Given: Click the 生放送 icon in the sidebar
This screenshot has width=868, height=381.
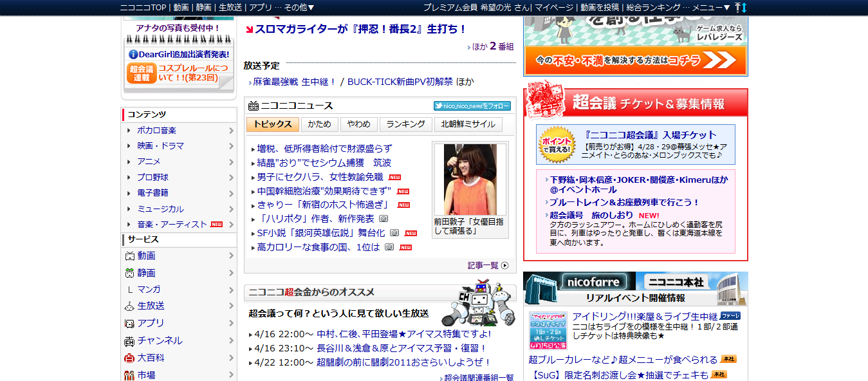Looking at the screenshot, I should click(129, 306).
